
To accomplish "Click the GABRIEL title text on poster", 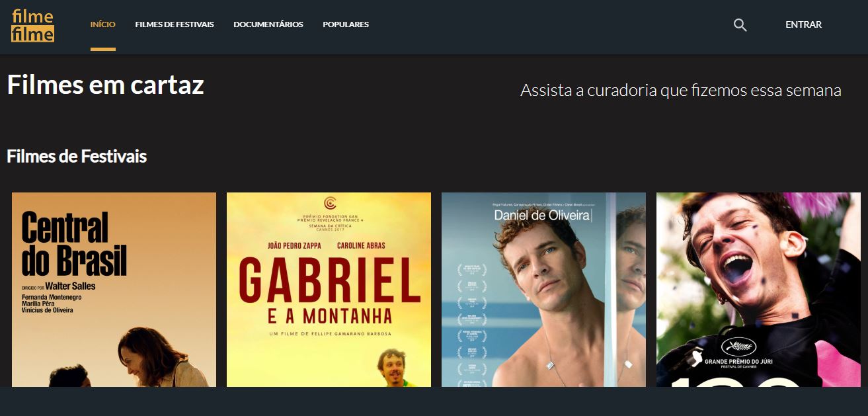I will 329,282.
